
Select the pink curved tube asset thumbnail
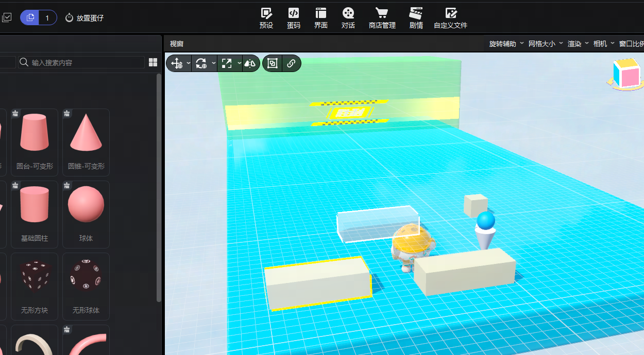(x=86, y=340)
